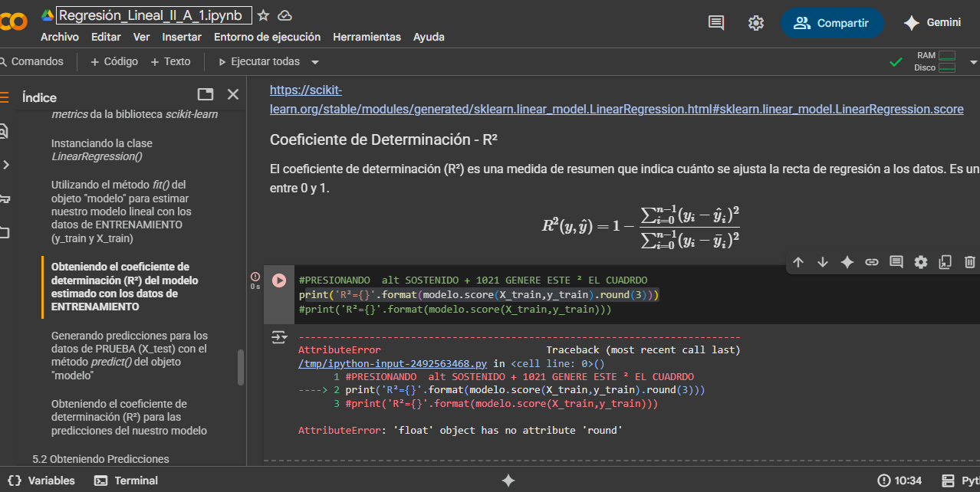Viewport: 980px width, 492px height.
Task: Open Terminal panel
Action: (x=126, y=481)
